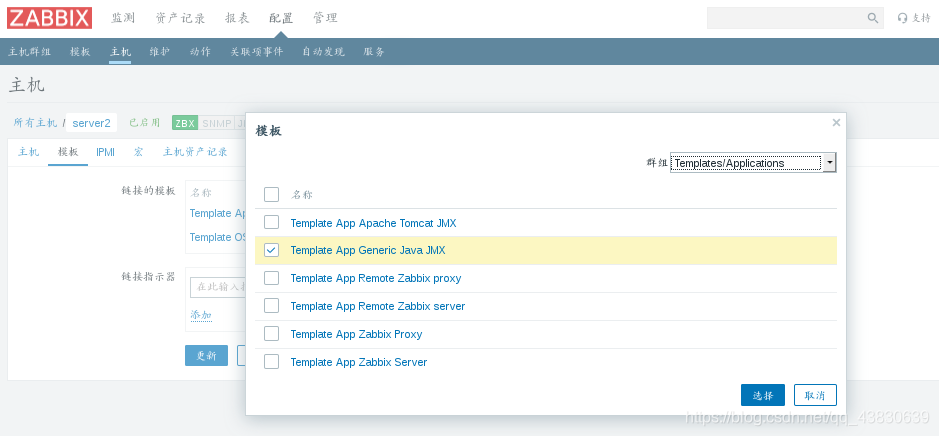Click the 取消 button
This screenshot has height=436, width=939.
(815, 395)
